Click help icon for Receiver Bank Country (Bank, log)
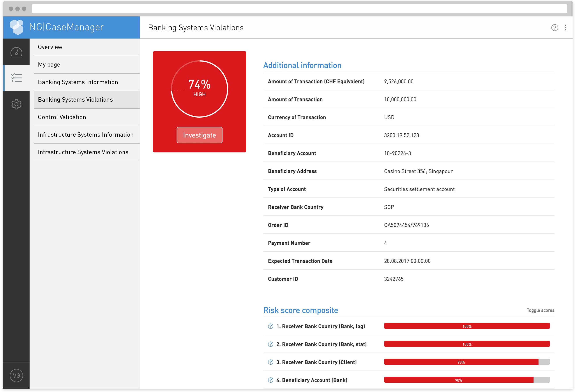The image size is (576, 392). [x=270, y=326]
